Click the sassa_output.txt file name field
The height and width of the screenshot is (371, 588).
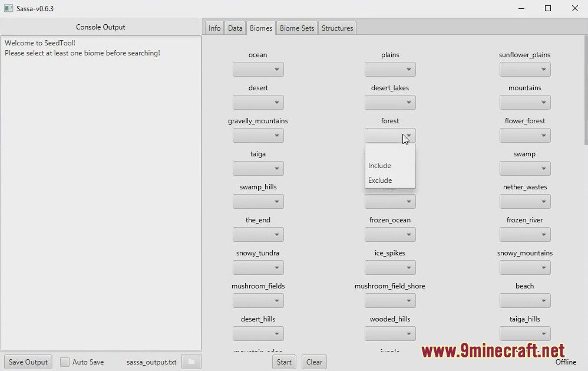(151, 362)
